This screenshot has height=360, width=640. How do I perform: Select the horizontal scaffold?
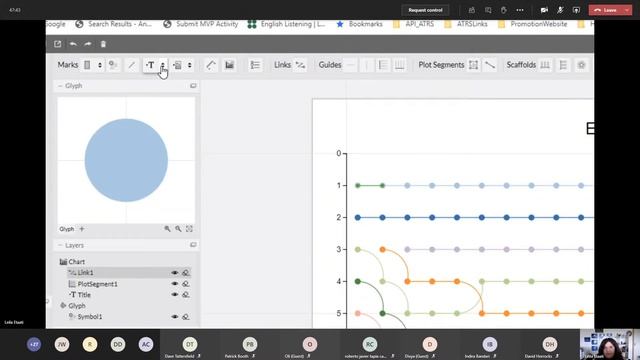click(x=545, y=65)
